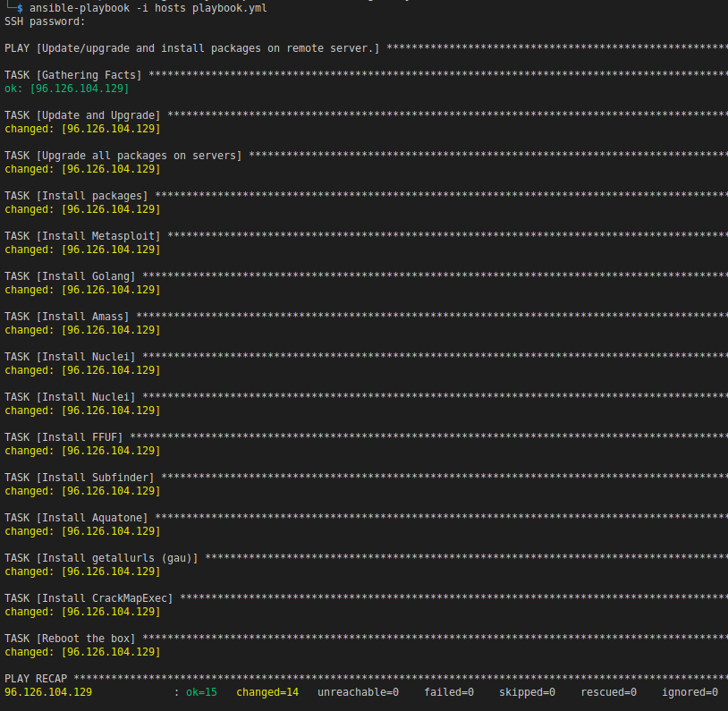Click 'TASK [Install Amass]' line

coord(67,317)
